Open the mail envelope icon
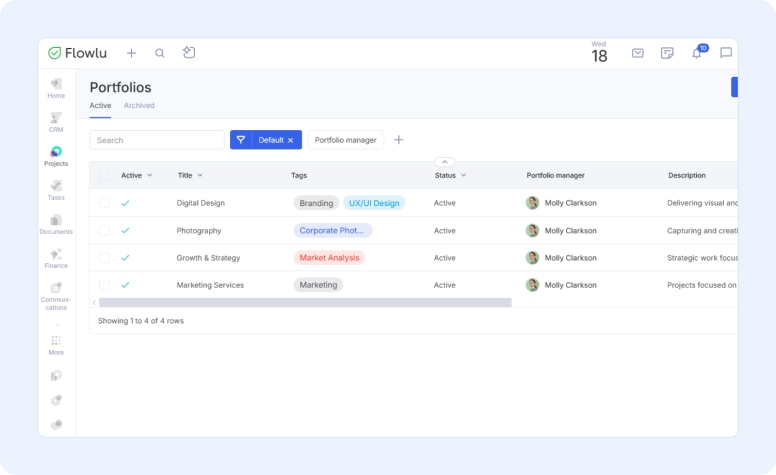 [637, 53]
